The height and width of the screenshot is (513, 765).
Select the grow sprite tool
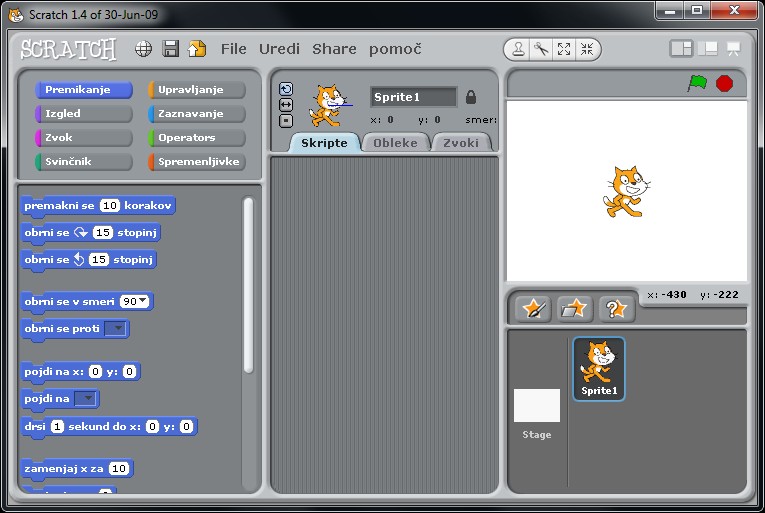pyautogui.click(x=564, y=49)
